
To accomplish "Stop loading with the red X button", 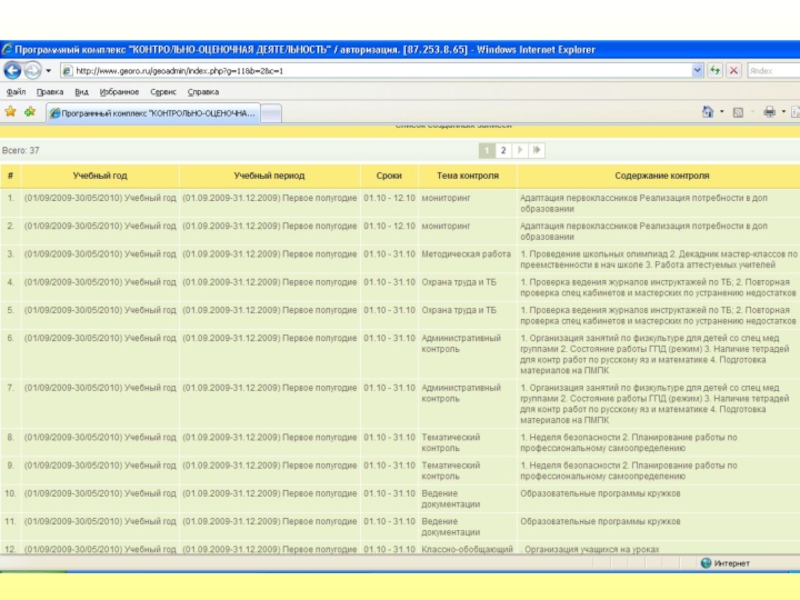I will 734,71.
